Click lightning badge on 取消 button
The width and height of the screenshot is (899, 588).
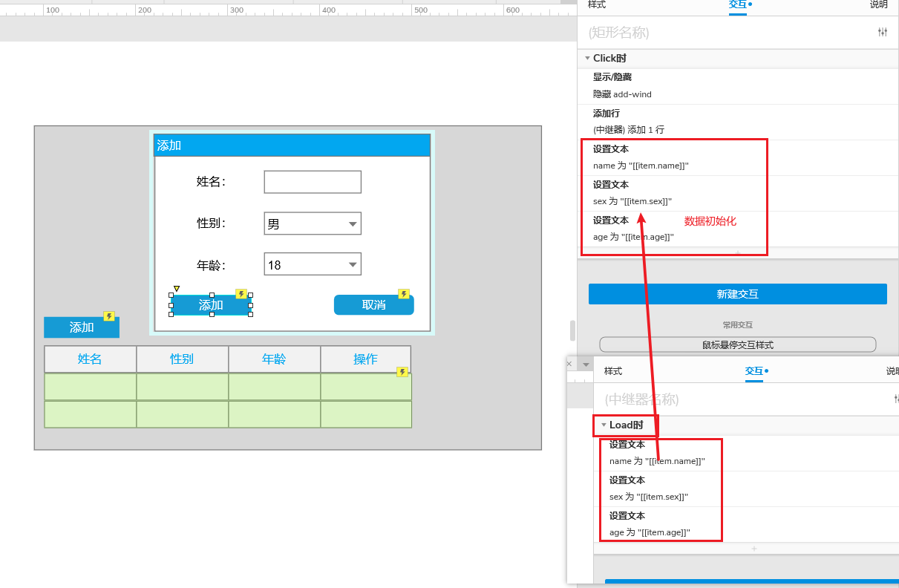coord(404,294)
